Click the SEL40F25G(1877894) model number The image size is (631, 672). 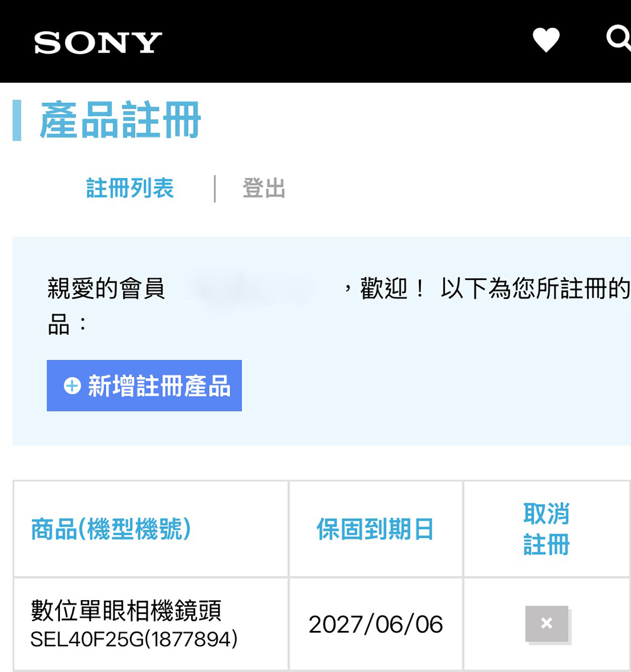pos(134,639)
